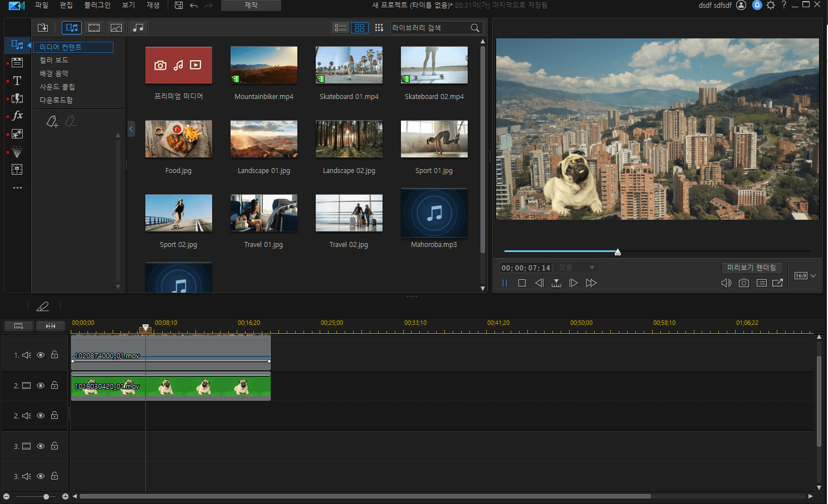Click the import media folder icon
The height and width of the screenshot is (504, 828).
click(x=43, y=28)
